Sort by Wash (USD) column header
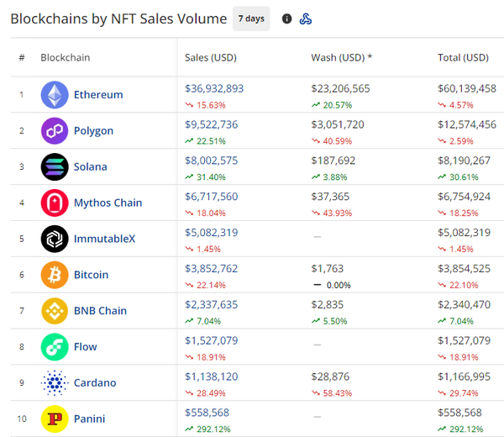The width and height of the screenshot is (504, 437). tap(342, 58)
